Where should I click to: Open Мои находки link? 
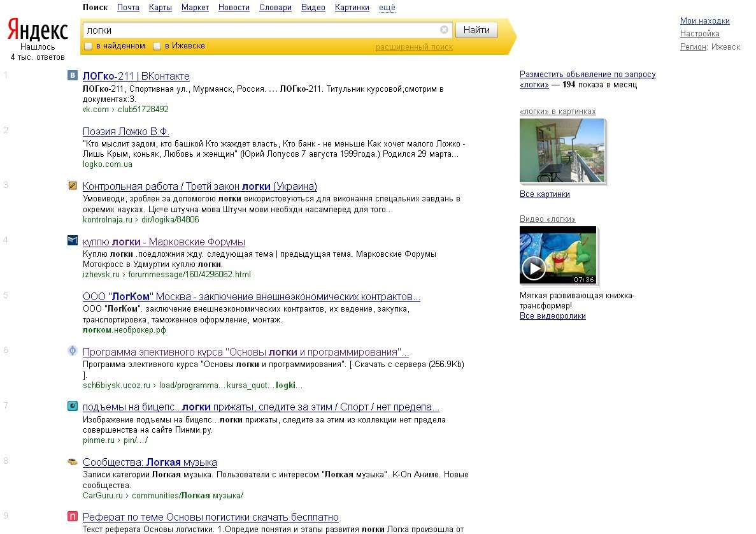[x=704, y=21]
